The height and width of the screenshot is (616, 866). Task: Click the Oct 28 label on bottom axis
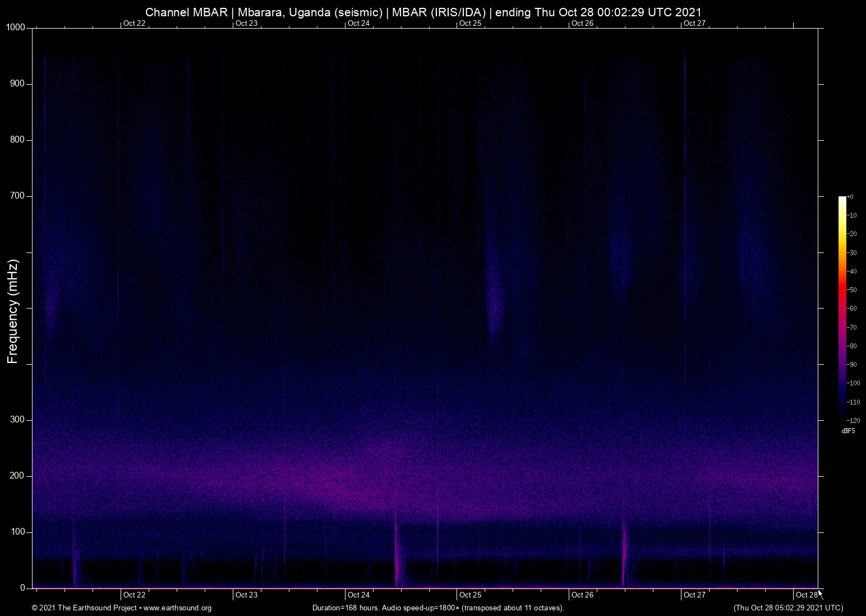coord(806,595)
